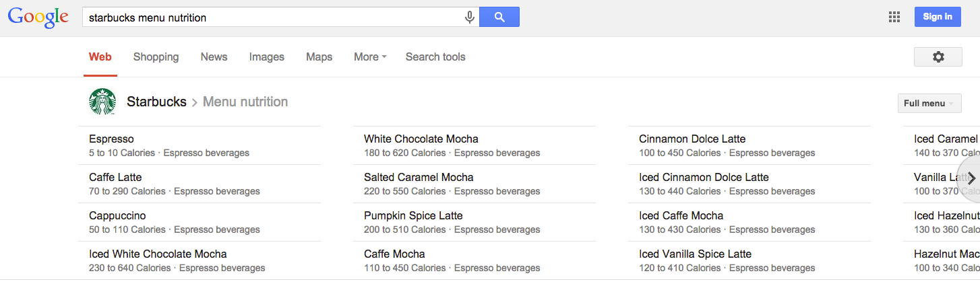The width and height of the screenshot is (980, 288).
Task: Open the More search options dropdown
Action: pos(370,57)
